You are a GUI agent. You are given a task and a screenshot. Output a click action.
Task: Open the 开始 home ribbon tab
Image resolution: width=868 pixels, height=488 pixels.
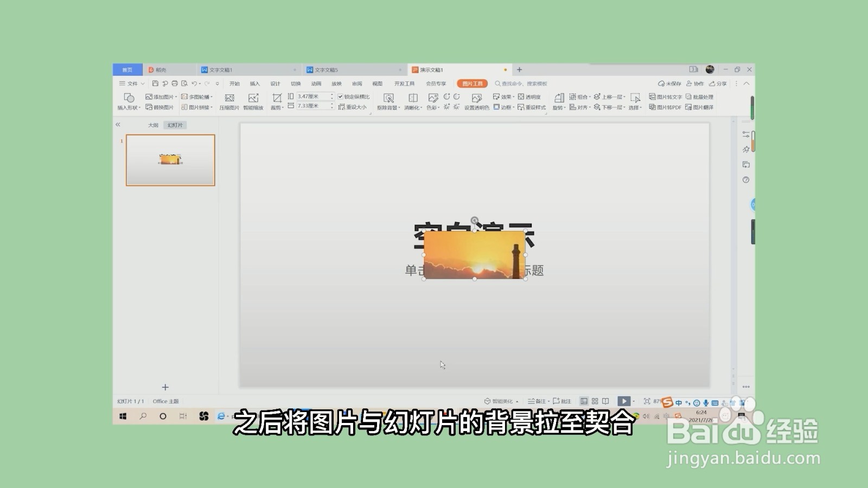pyautogui.click(x=234, y=84)
